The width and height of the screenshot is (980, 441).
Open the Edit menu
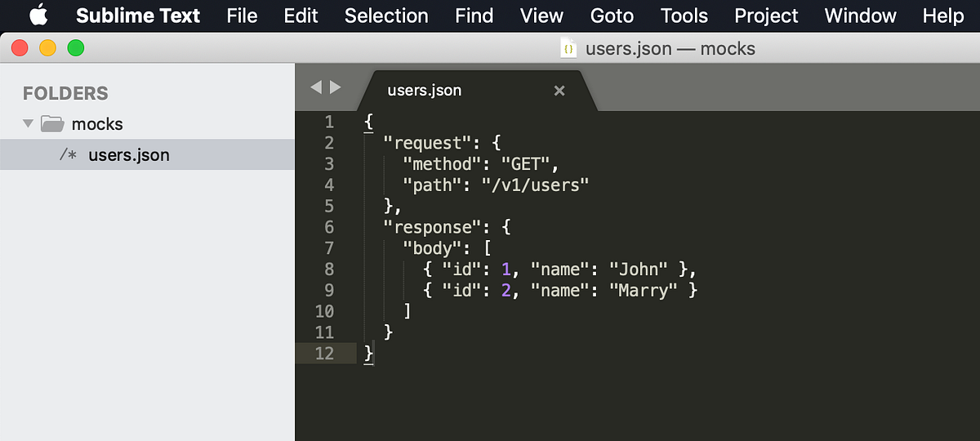301,16
